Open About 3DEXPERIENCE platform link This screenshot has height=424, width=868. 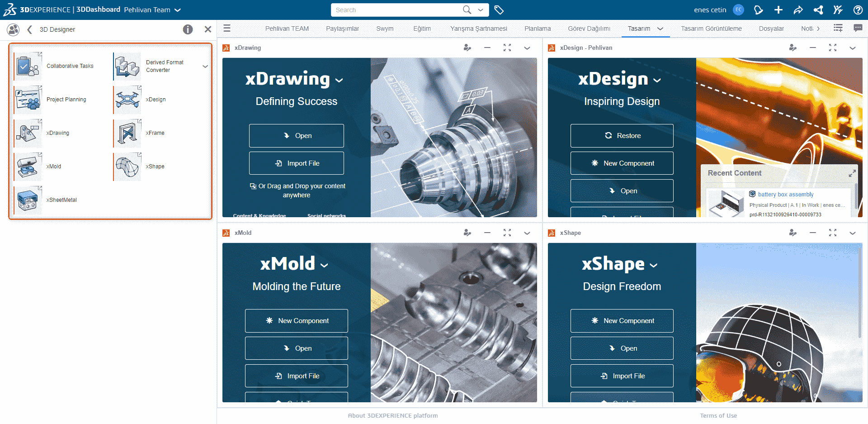[x=393, y=415]
